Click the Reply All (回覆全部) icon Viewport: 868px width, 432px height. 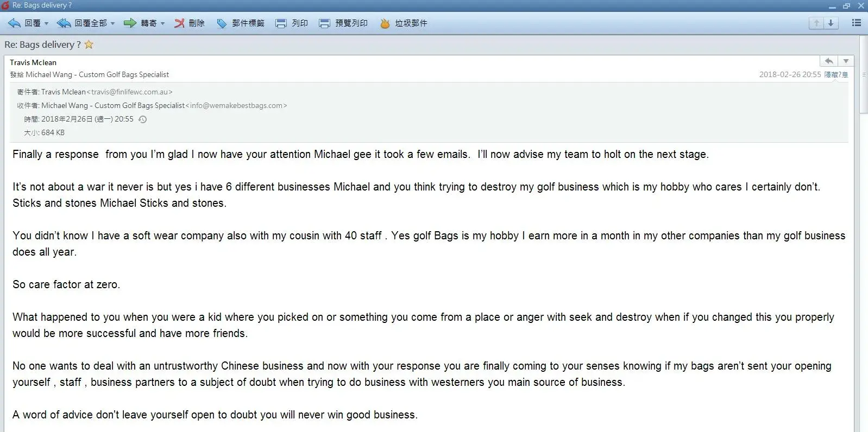(x=64, y=23)
